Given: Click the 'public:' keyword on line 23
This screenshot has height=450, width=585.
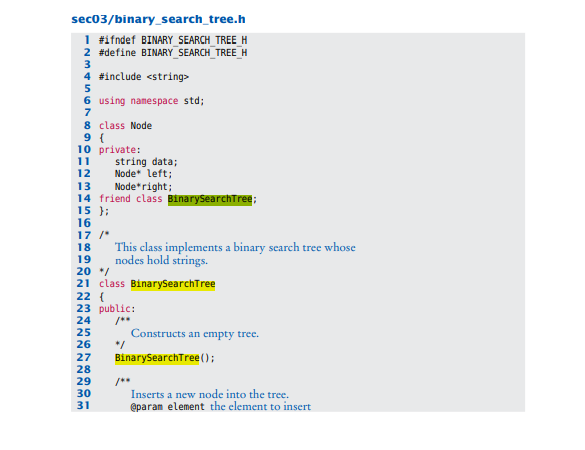Looking at the screenshot, I should tap(117, 309).
